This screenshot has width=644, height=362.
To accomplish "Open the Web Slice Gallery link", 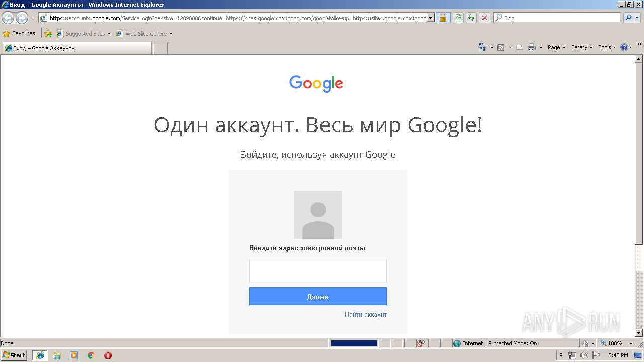I will click(144, 34).
